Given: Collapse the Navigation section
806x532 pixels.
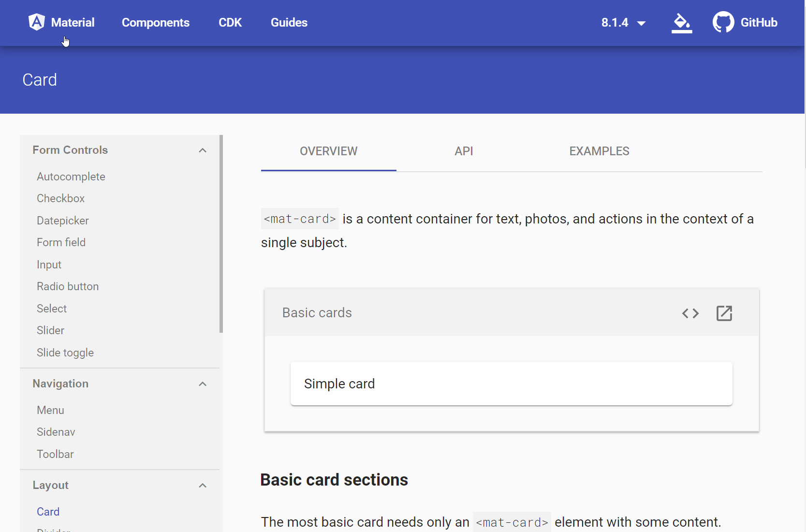Looking at the screenshot, I should (x=203, y=384).
